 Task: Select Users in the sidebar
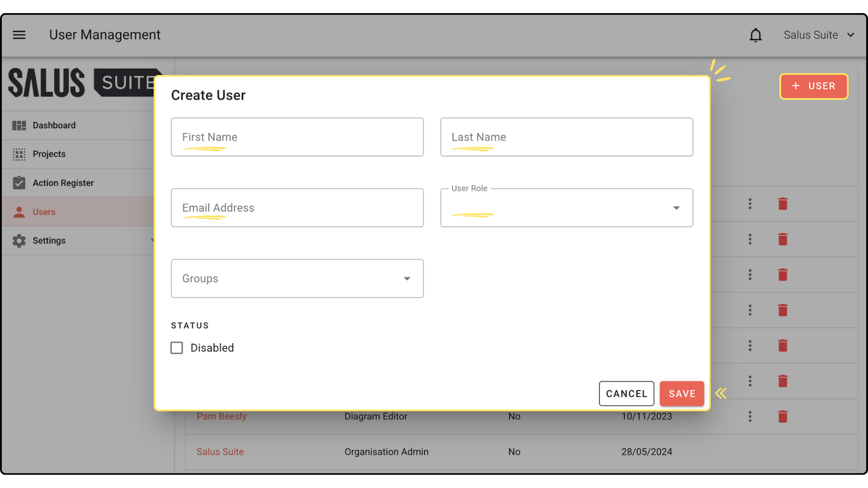click(x=44, y=212)
